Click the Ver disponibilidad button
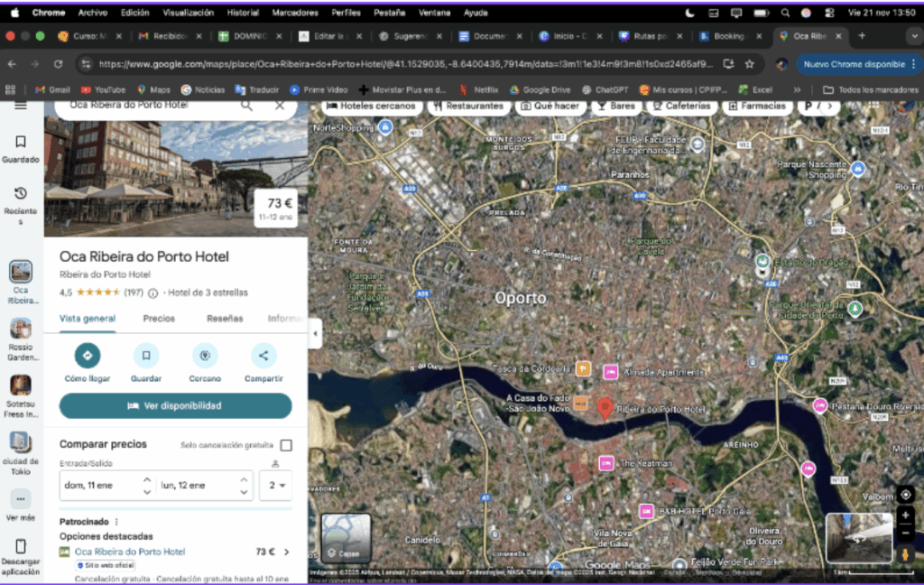 176,406
